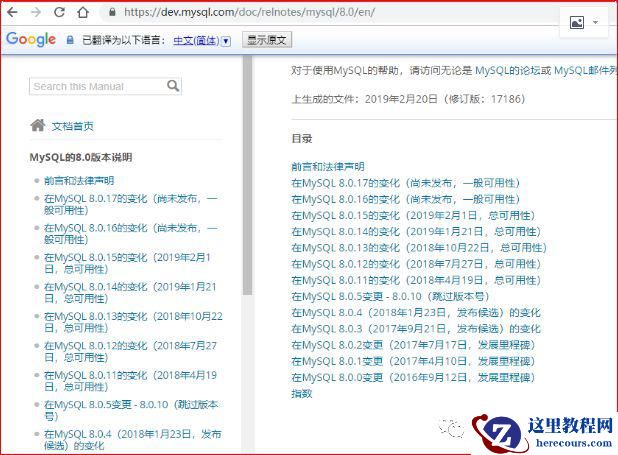Open sidebar 前言和法律声明 link
This screenshot has height=455, width=618.
point(79,181)
